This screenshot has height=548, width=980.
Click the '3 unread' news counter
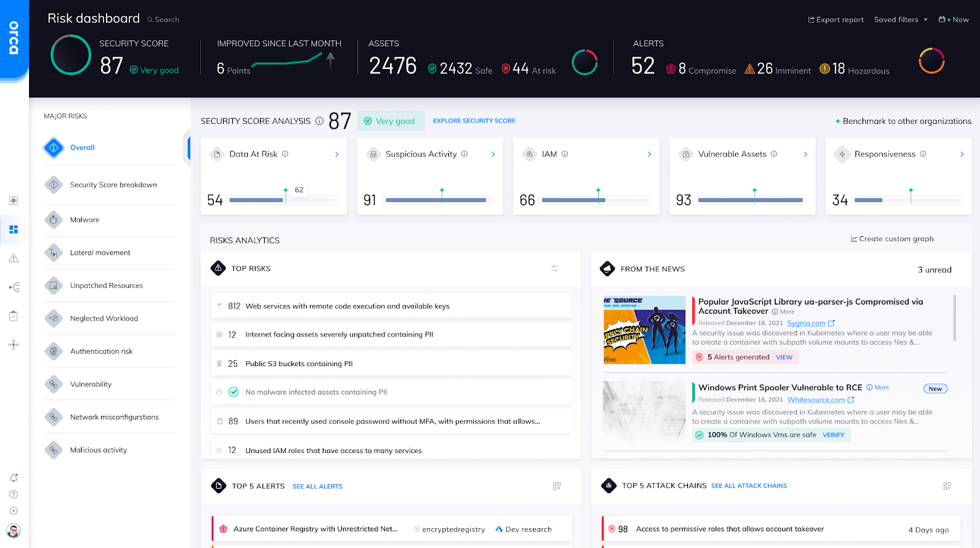[934, 269]
